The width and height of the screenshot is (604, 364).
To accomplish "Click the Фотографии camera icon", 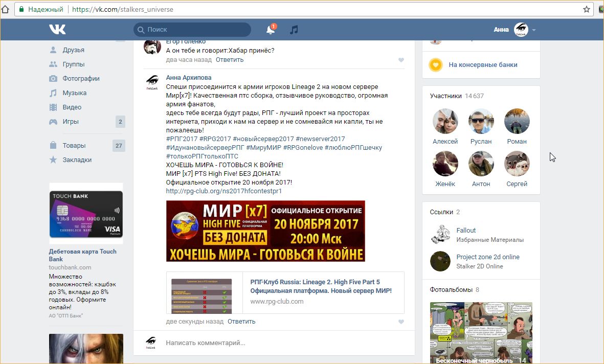I will [53, 79].
